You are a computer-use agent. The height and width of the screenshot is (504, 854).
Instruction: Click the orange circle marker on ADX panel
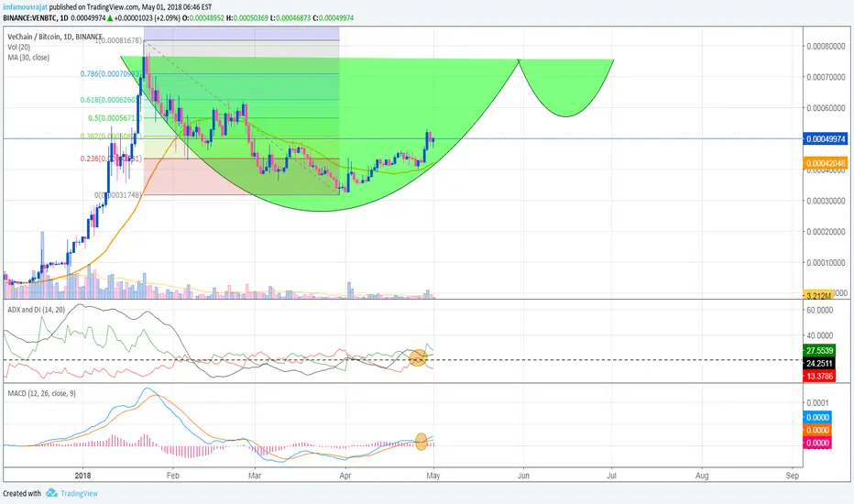pyautogui.click(x=418, y=358)
